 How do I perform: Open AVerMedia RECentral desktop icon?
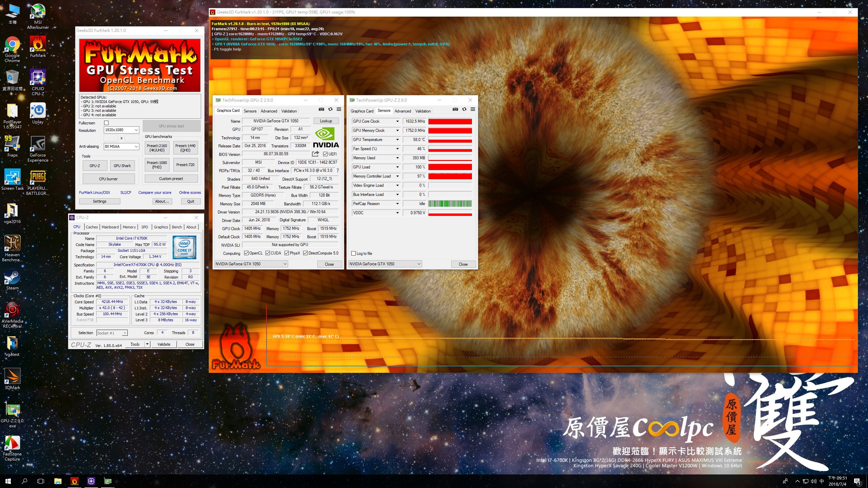(12, 315)
